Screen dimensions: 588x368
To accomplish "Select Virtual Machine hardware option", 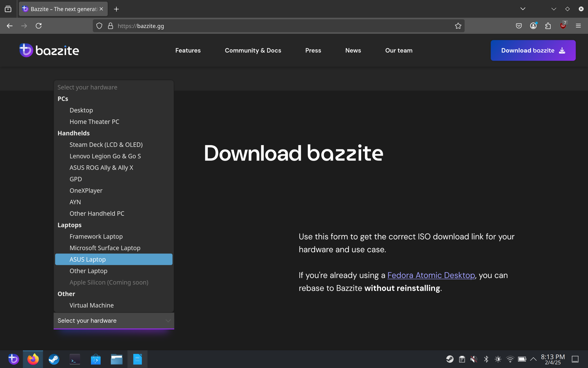I will 114,305.
